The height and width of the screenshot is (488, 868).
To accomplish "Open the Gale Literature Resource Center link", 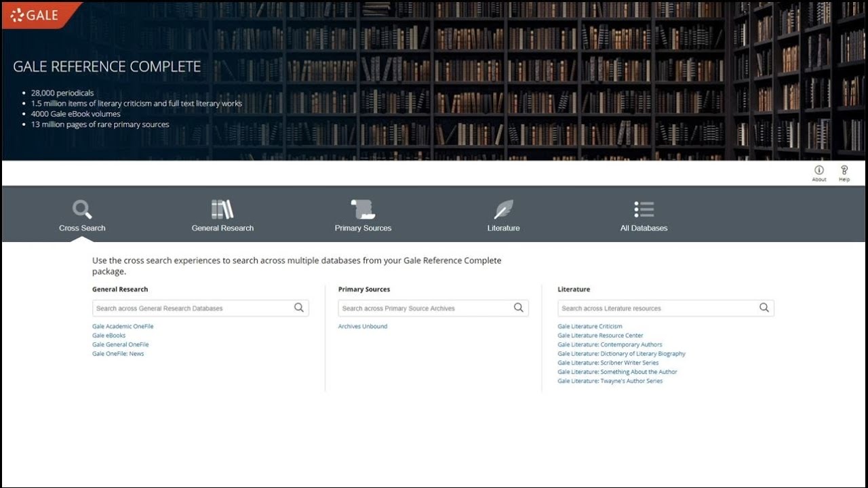I will 600,335.
